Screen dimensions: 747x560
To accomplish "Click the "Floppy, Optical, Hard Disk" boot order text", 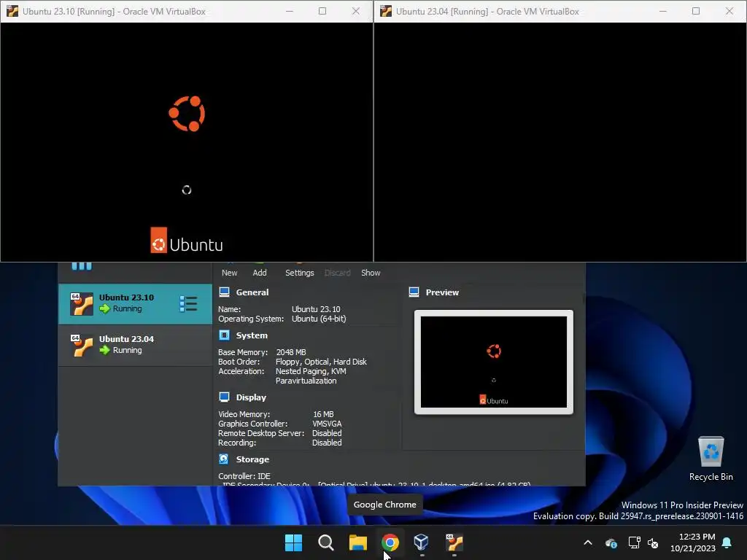I will [x=321, y=362].
